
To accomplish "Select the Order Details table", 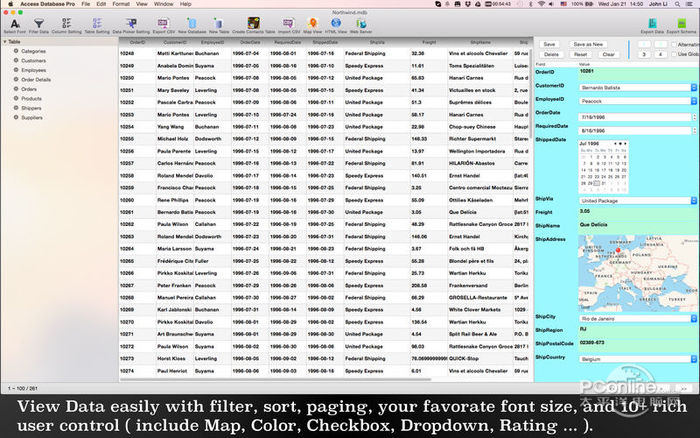I will click(x=36, y=79).
